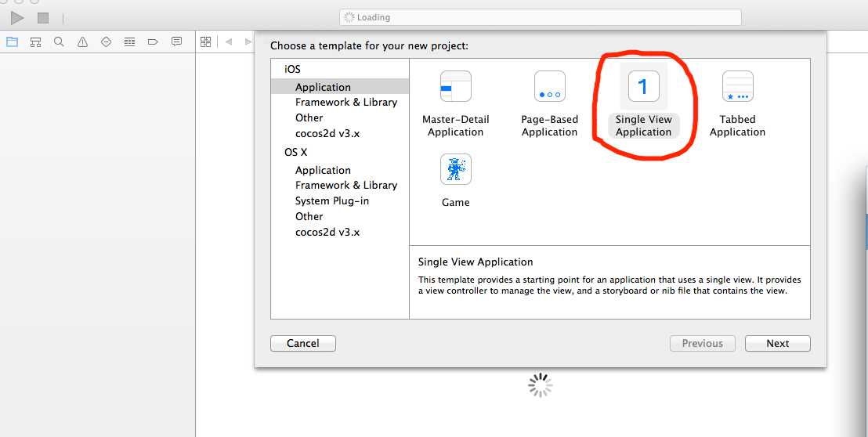Click the 'Choose a template for your new project' label
Viewport: 868px width, 437px height.
coord(369,46)
